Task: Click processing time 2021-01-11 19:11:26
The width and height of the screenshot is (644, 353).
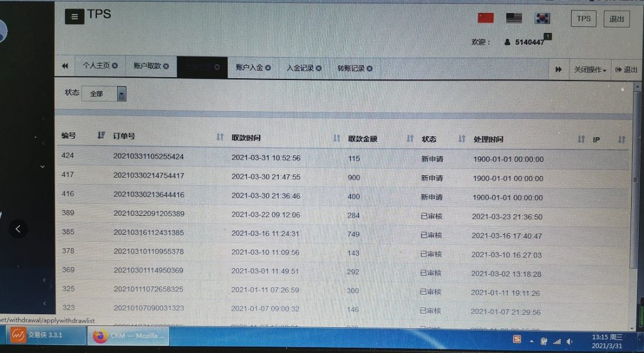Action: tap(505, 292)
